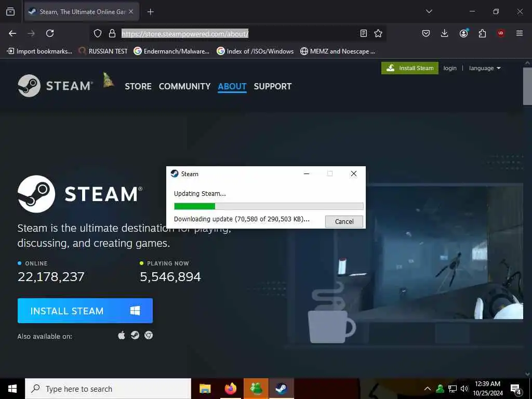Show hidden system tray icons chevron
This screenshot has height=399, width=532.
click(x=428, y=389)
